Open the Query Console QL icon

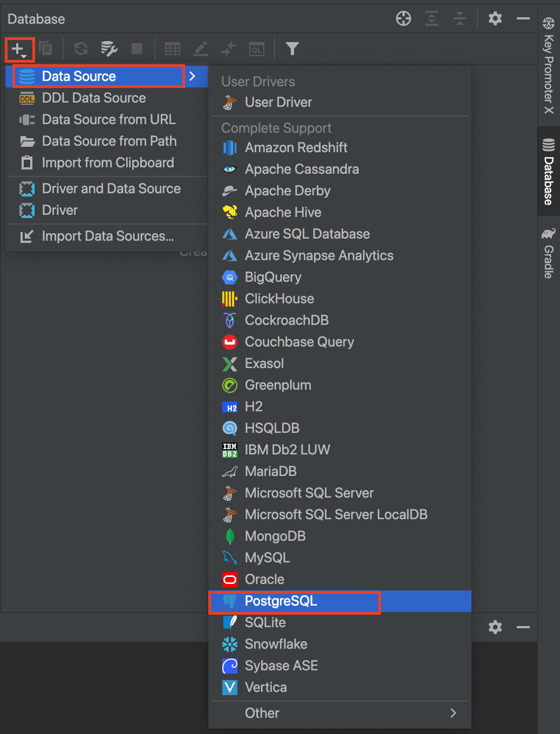(x=257, y=49)
